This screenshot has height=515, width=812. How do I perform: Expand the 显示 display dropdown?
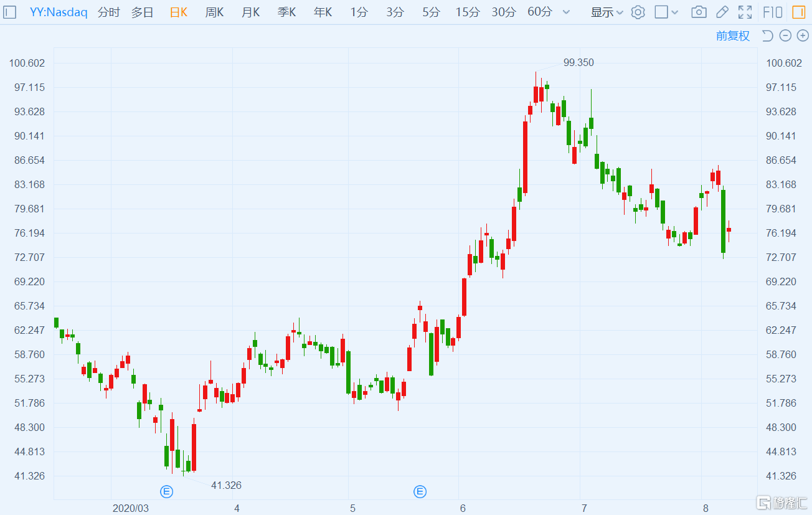[607, 12]
